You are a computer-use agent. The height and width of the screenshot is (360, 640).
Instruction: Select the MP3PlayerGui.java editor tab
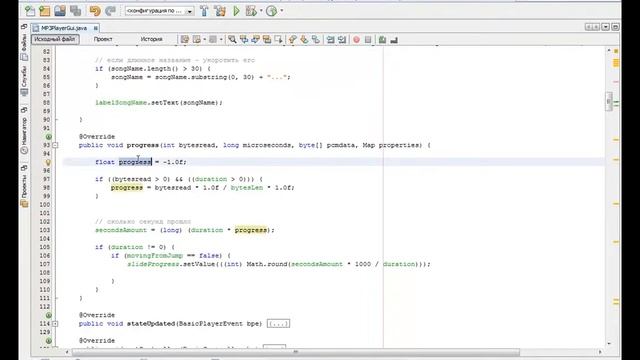(64, 28)
